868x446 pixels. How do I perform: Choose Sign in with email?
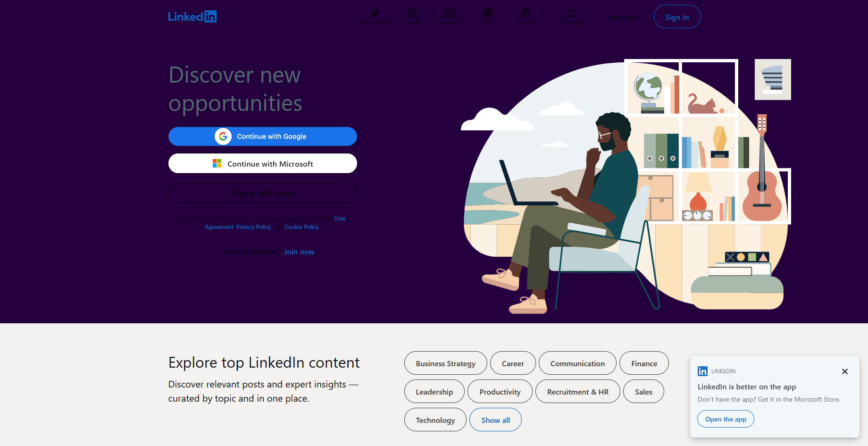(x=263, y=193)
